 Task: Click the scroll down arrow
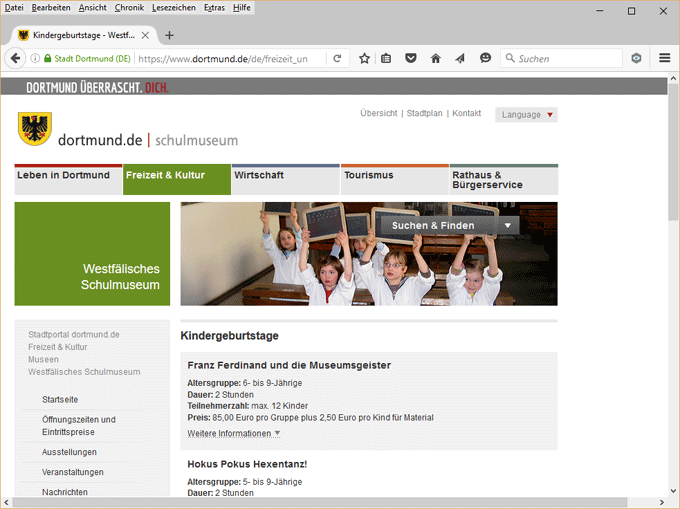click(x=673, y=491)
